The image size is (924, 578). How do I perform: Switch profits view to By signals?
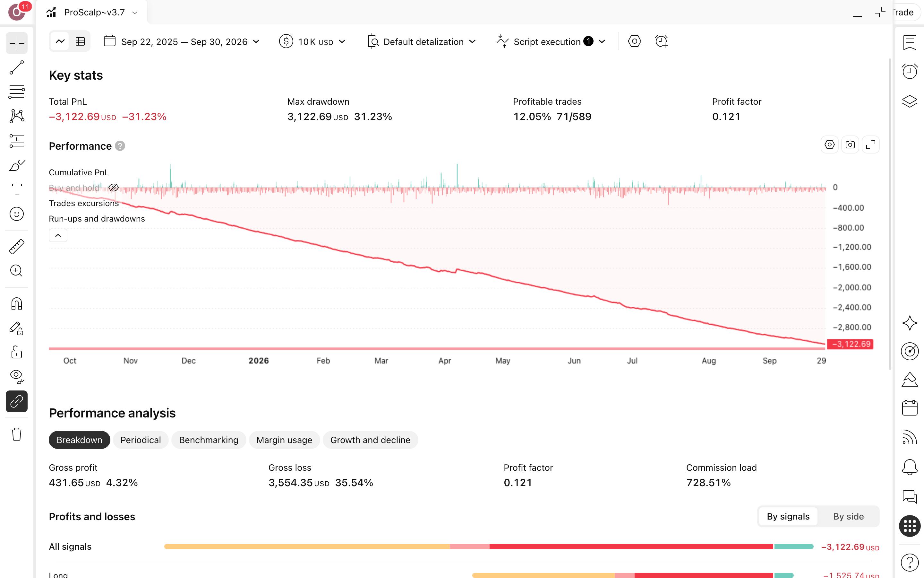click(x=788, y=516)
